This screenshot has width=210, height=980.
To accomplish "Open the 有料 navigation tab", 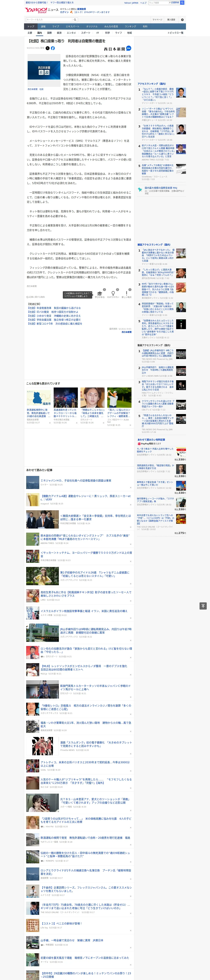I will tap(145, 27).
